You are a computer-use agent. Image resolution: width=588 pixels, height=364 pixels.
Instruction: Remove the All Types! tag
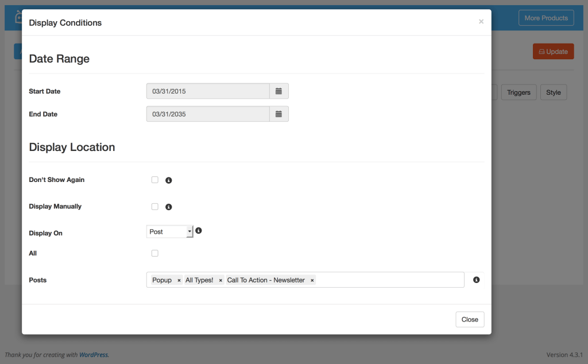pyautogui.click(x=220, y=280)
